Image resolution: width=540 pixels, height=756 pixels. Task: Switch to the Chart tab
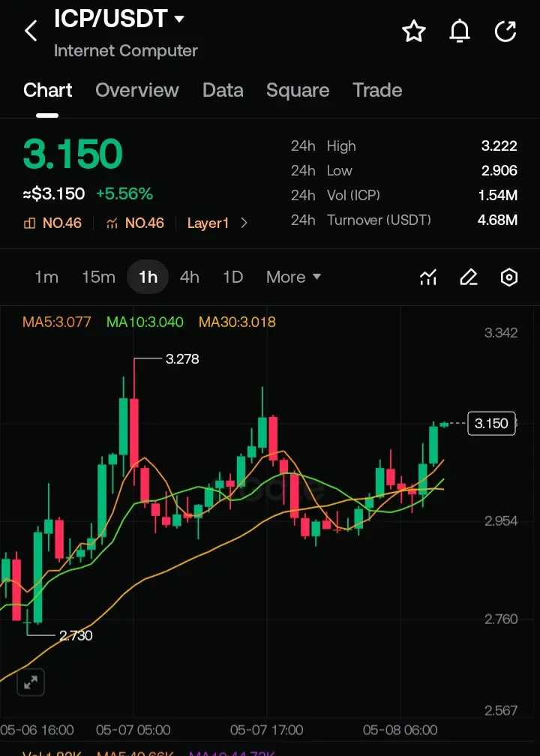[48, 90]
